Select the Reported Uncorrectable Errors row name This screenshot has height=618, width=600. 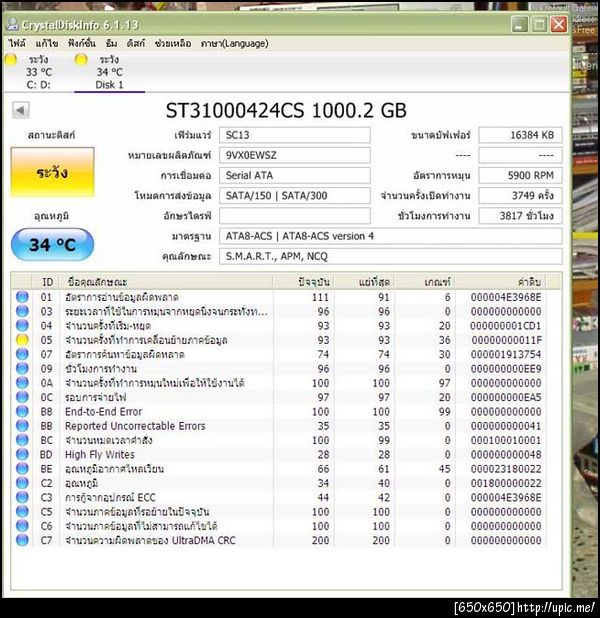(135, 426)
